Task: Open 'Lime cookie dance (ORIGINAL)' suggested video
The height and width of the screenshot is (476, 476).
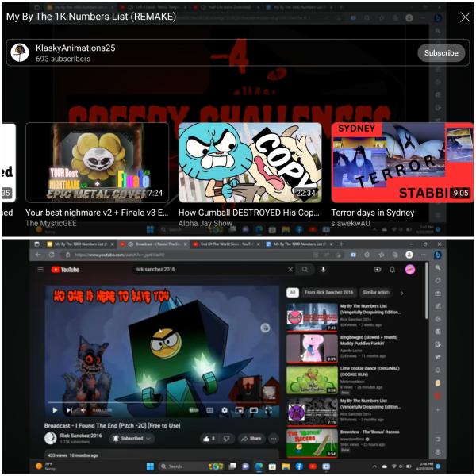Action: point(312,380)
